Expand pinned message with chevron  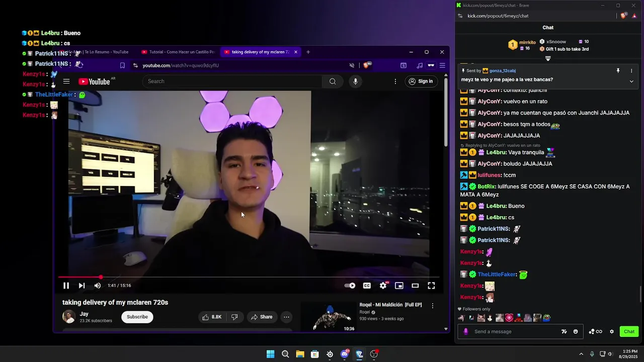631,81
